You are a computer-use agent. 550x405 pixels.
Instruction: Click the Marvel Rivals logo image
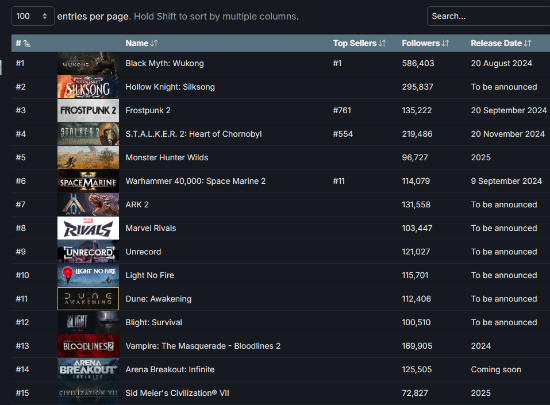(x=88, y=228)
